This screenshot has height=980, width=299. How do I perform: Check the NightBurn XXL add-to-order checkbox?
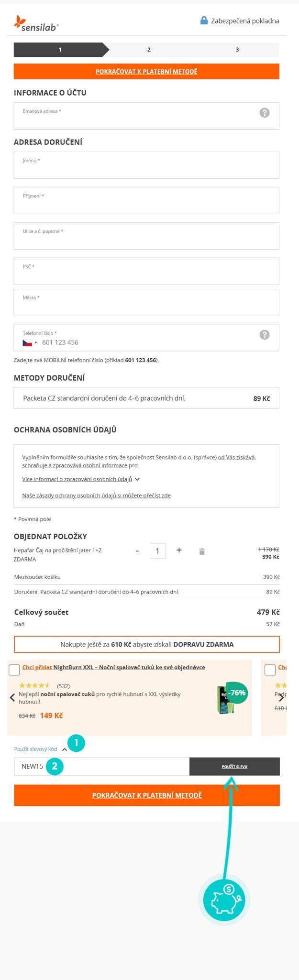tap(14, 670)
